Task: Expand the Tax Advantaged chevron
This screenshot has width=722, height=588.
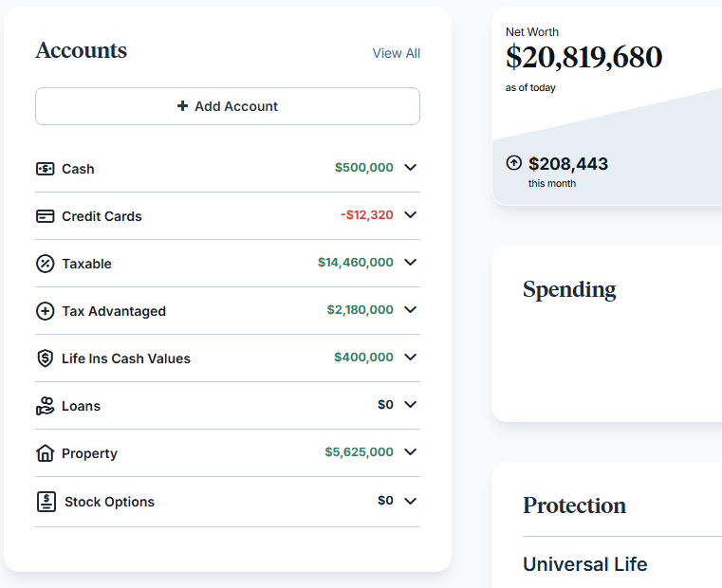Action: click(410, 310)
